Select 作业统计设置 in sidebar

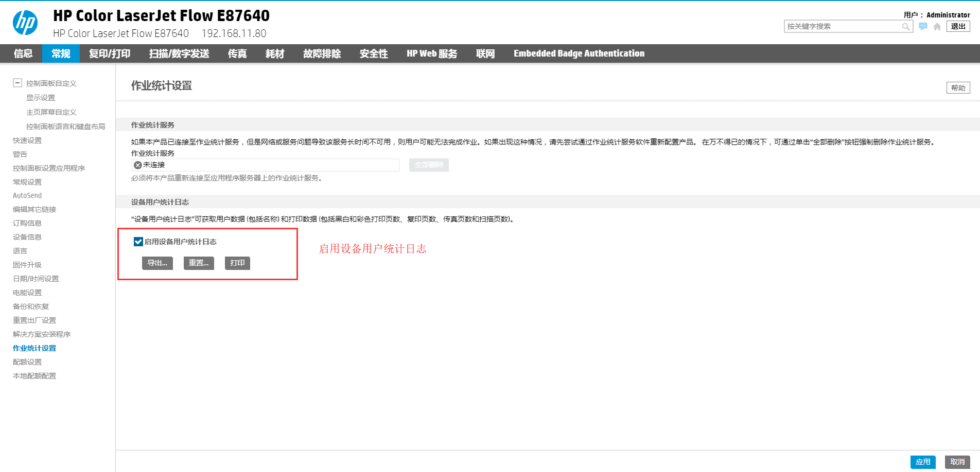pyautogui.click(x=34, y=348)
